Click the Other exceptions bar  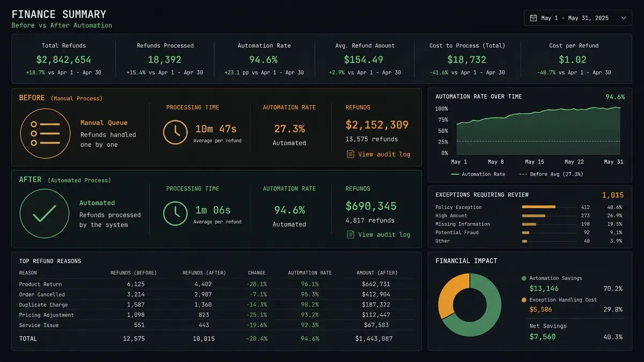548,241
